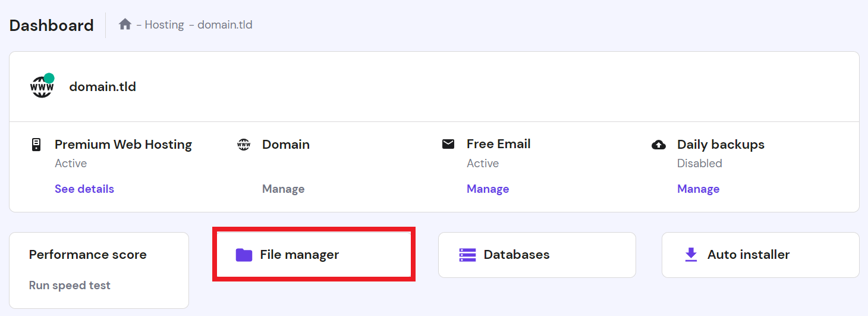Click the www globe domain icon
This screenshot has height=316, width=868.
pyautogui.click(x=42, y=87)
